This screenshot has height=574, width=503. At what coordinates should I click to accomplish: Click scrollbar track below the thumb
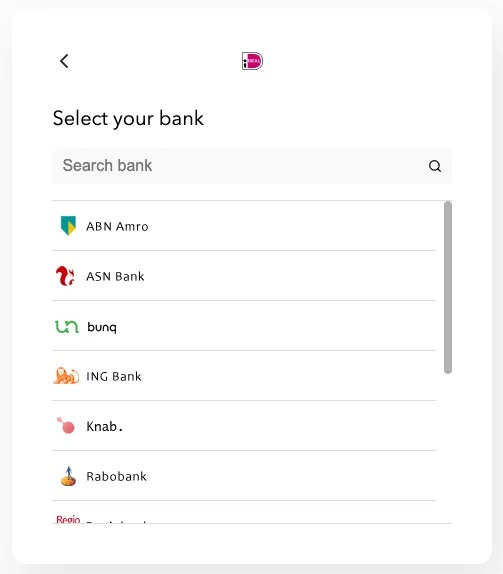point(448,448)
